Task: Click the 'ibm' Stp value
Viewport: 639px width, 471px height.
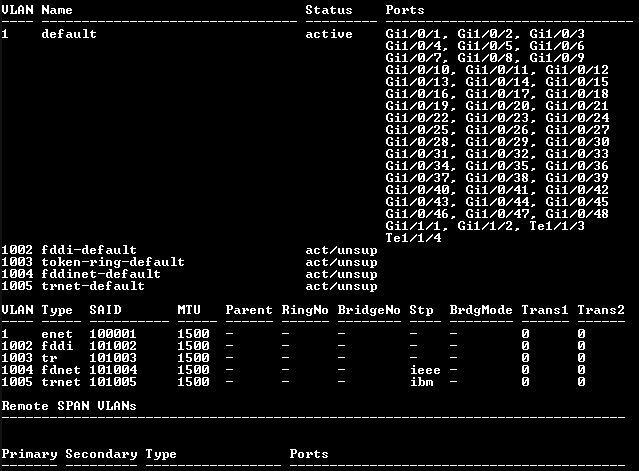Action: click(x=421, y=382)
